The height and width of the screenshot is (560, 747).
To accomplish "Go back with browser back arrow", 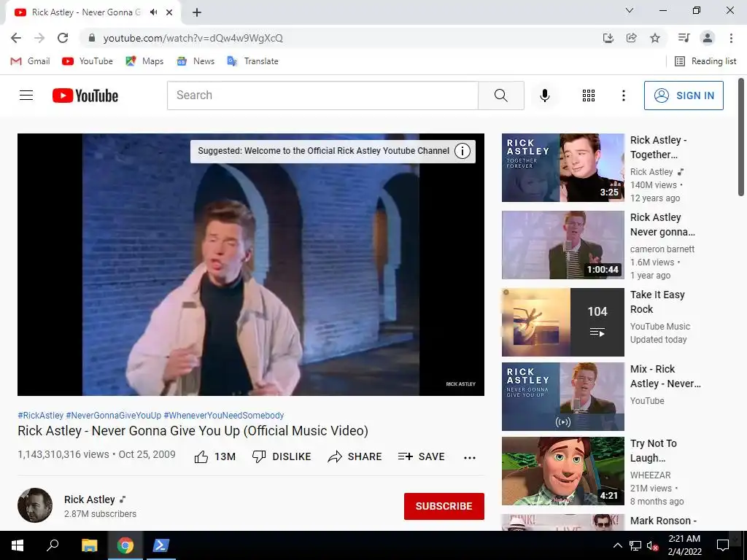I will tap(16, 38).
